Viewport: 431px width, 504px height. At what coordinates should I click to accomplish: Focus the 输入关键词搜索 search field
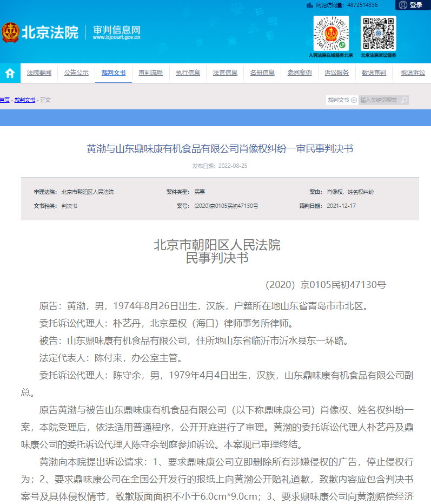(379, 100)
